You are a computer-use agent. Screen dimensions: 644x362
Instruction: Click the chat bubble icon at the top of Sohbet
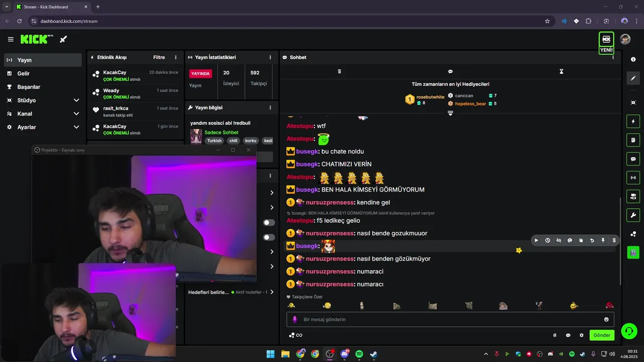pyautogui.click(x=450, y=71)
